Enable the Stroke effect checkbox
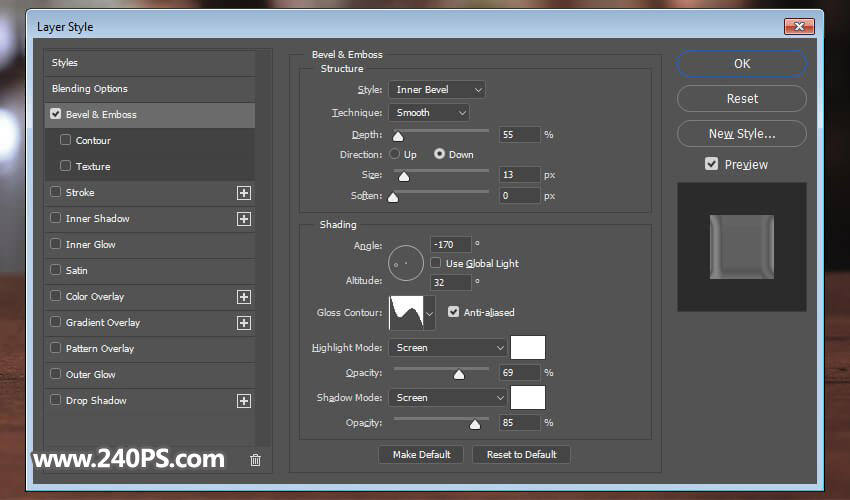 55,192
